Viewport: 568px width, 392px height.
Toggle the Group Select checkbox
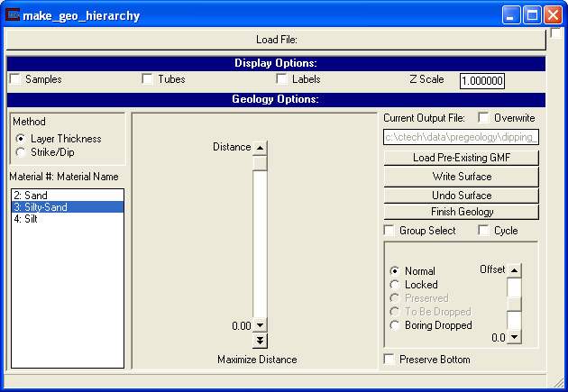click(x=389, y=231)
